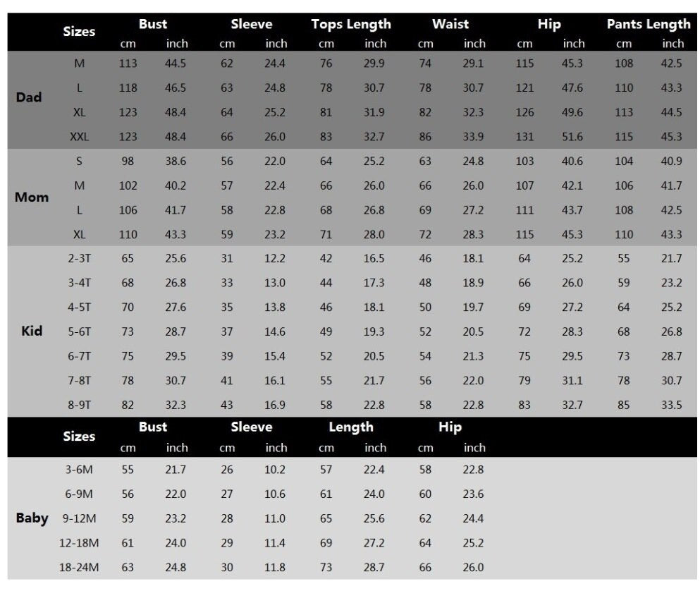
Task: Select the 3-6M baby size label
Action: click(x=79, y=470)
